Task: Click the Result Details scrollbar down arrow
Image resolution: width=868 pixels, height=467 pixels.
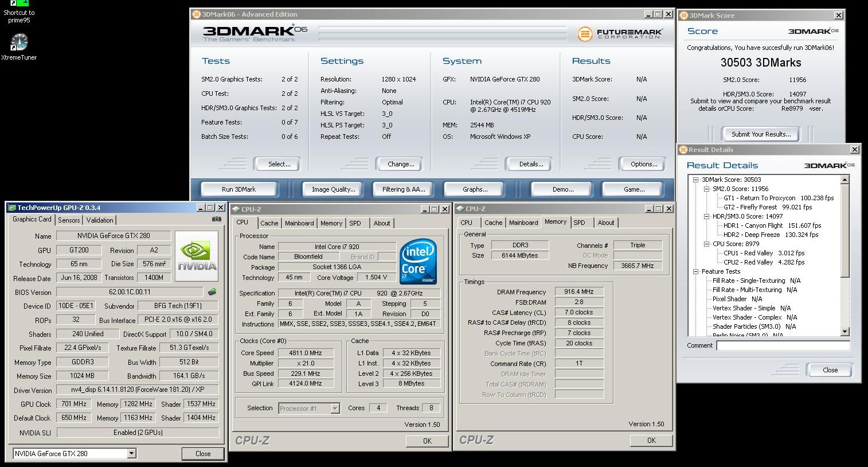Action: [844, 332]
